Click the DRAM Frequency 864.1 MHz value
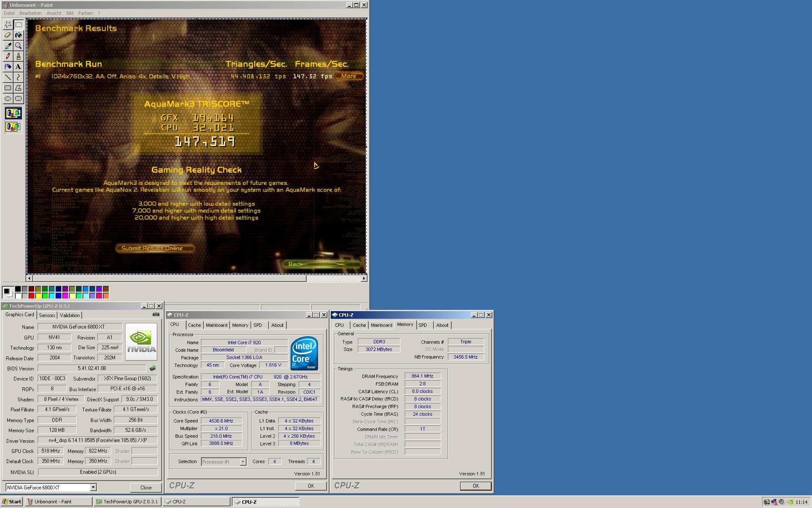Image resolution: width=812 pixels, height=508 pixels. click(422, 376)
